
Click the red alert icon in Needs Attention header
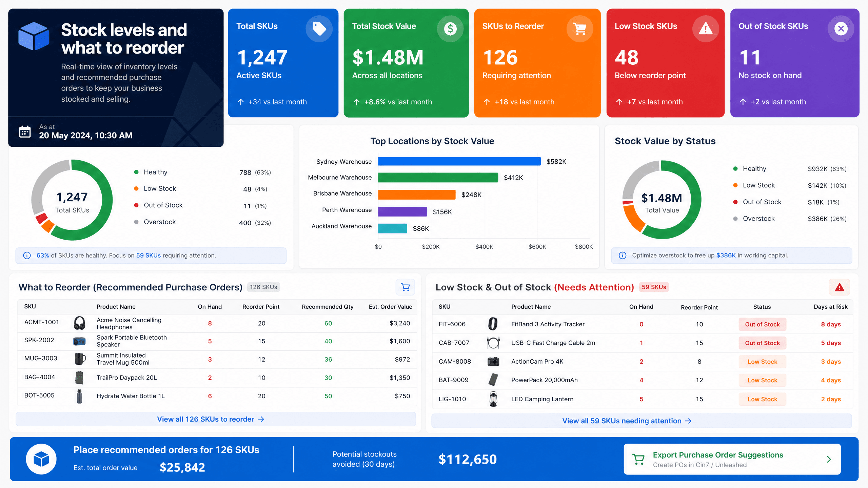click(x=839, y=287)
